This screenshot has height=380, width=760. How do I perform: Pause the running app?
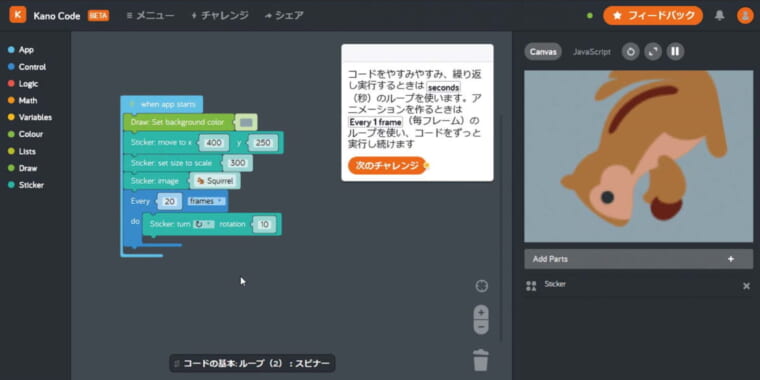675,52
